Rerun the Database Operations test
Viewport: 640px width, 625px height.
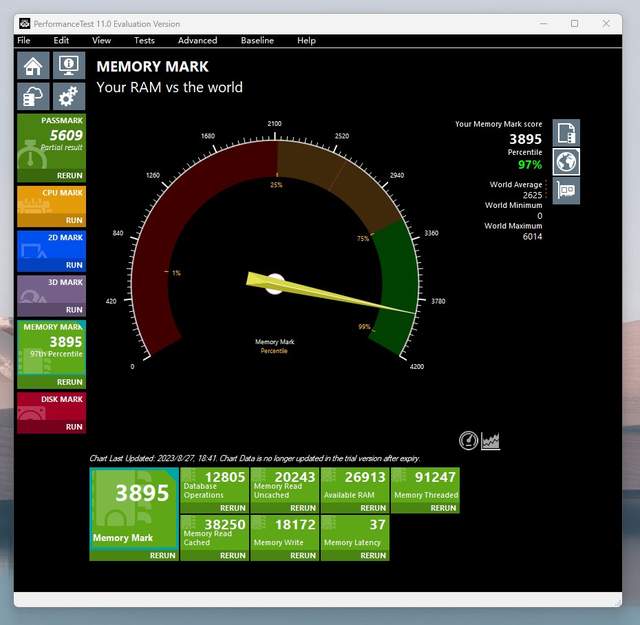tap(214, 508)
